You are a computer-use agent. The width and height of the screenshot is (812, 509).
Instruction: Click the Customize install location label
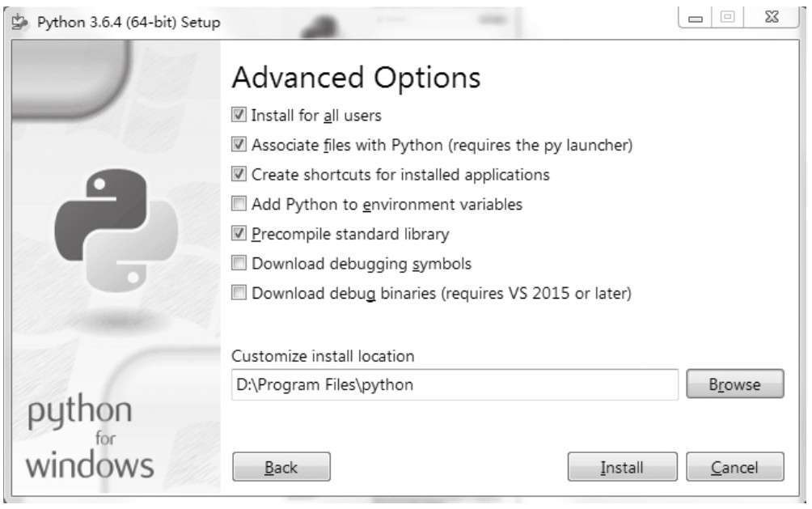pyautogui.click(x=323, y=356)
